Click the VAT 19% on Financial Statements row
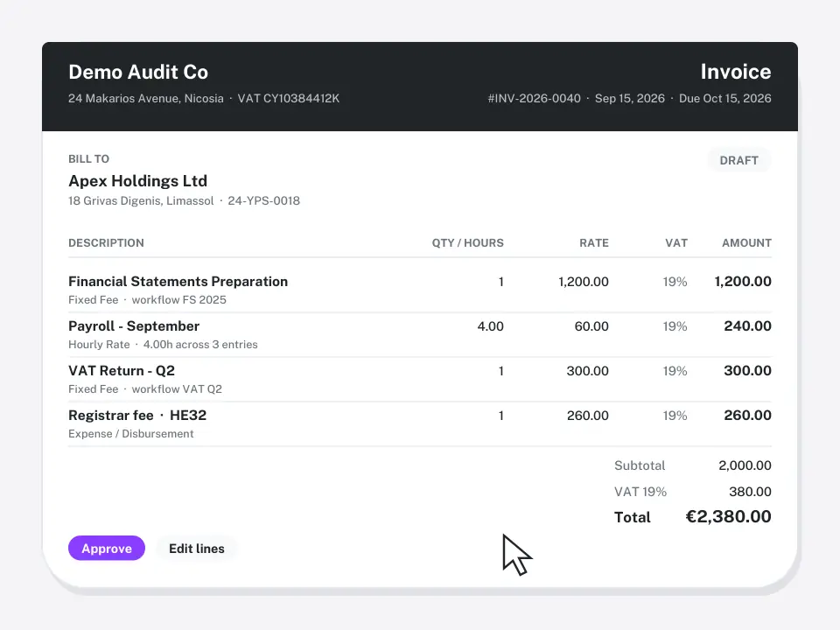Screen dimensions: 840x630 pyautogui.click(x=675, y=282)
